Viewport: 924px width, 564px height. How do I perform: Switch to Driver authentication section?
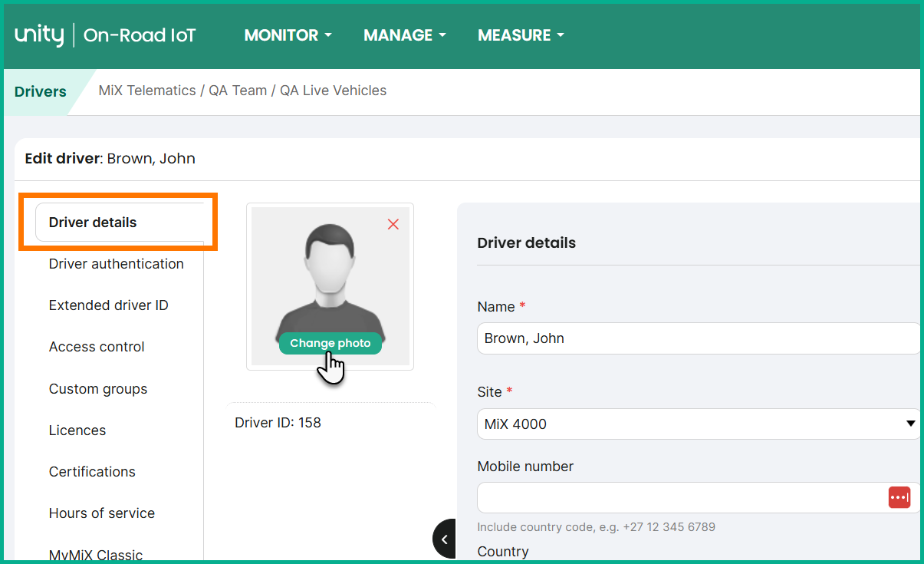point(116,264)
